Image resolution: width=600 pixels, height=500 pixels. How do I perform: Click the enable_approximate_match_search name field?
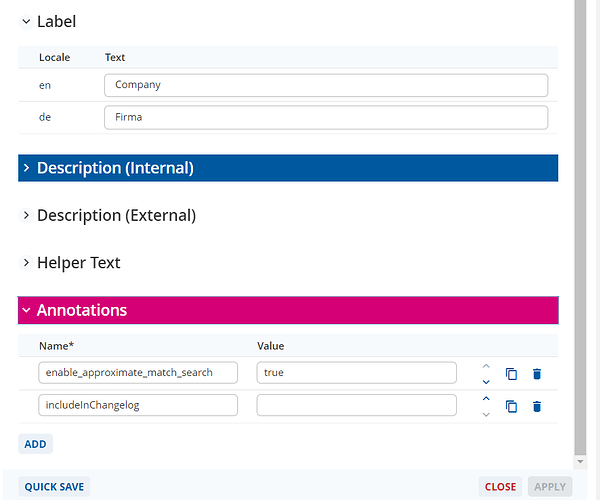[138, 373]
